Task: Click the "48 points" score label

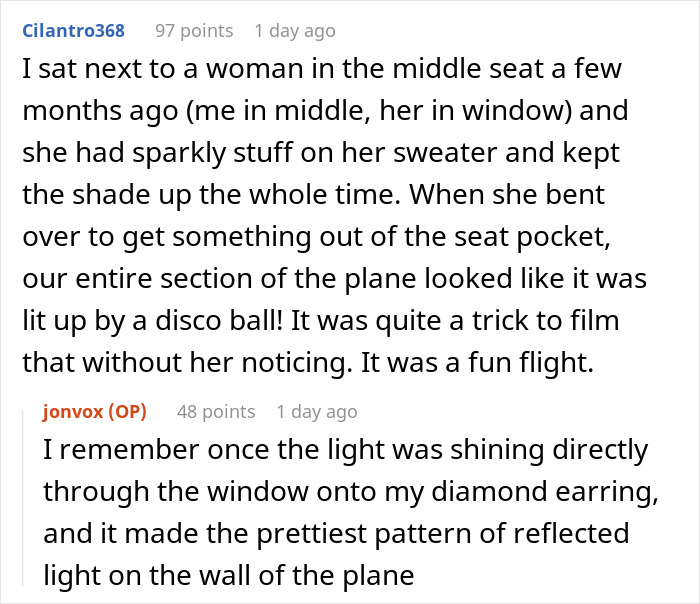Action: click(216, 411)
